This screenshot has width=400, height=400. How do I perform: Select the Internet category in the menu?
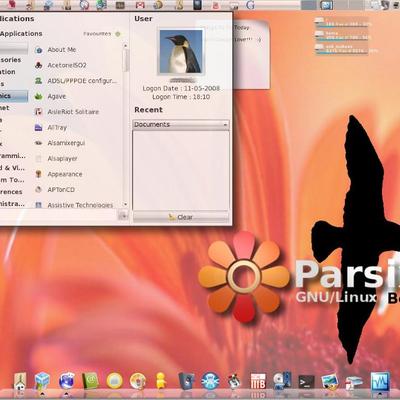tap(13, 108)
